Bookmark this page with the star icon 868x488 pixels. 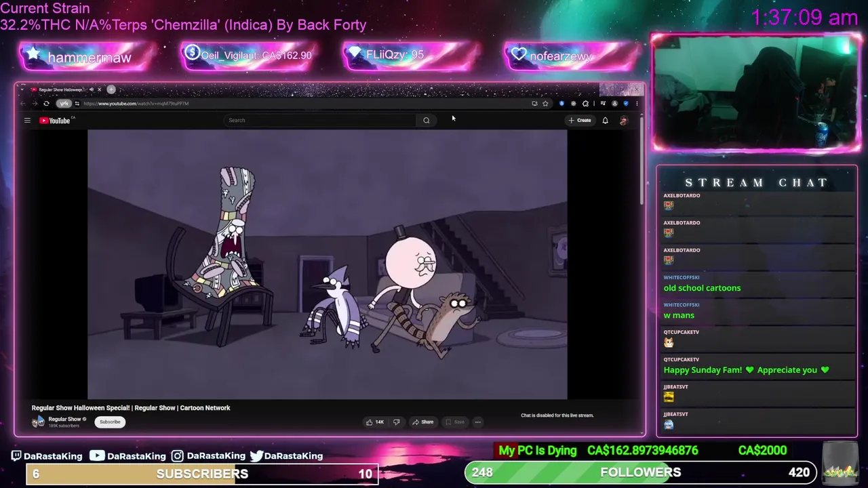coord(545,104)
